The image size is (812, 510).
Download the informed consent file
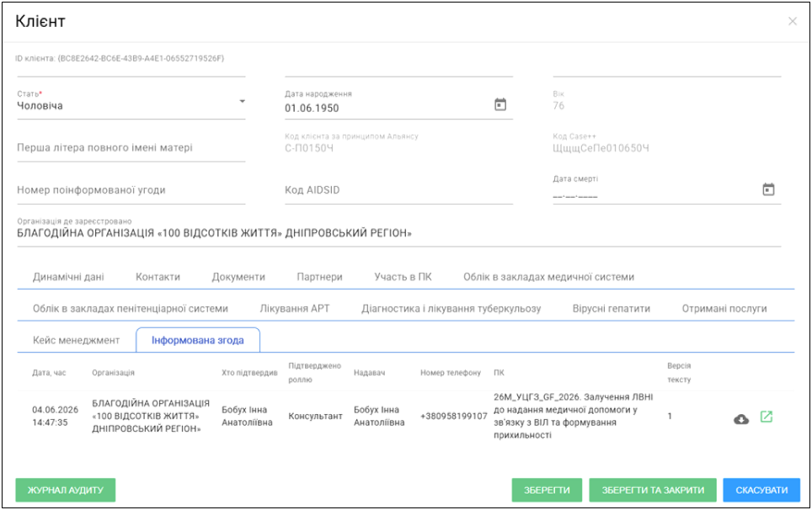tap(741, 419)
